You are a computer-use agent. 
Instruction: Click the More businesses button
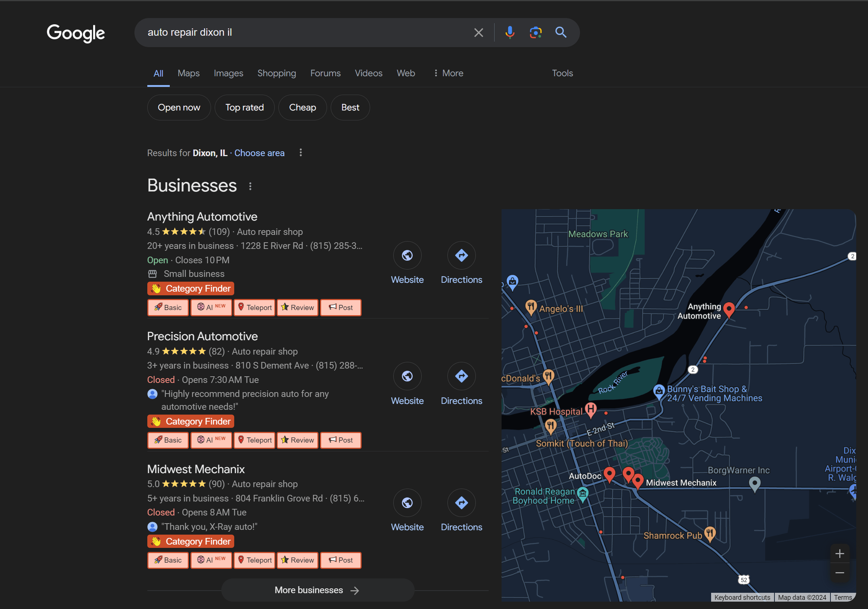pos(317,590)
